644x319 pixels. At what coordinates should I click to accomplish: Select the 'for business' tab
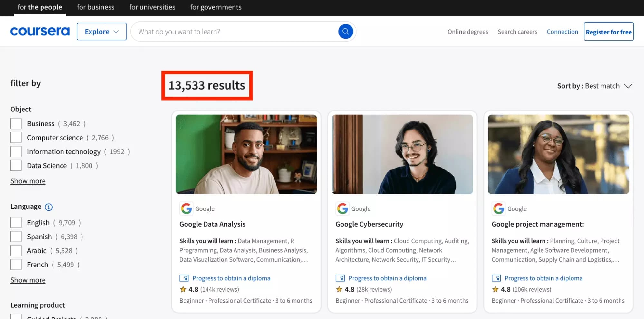(96, 7)
